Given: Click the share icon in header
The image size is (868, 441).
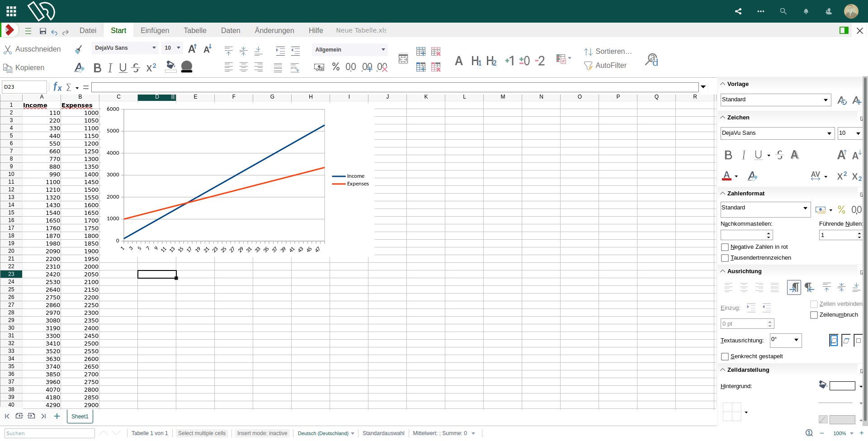Looking at the screenshot, I should click(x=738, y=11).
